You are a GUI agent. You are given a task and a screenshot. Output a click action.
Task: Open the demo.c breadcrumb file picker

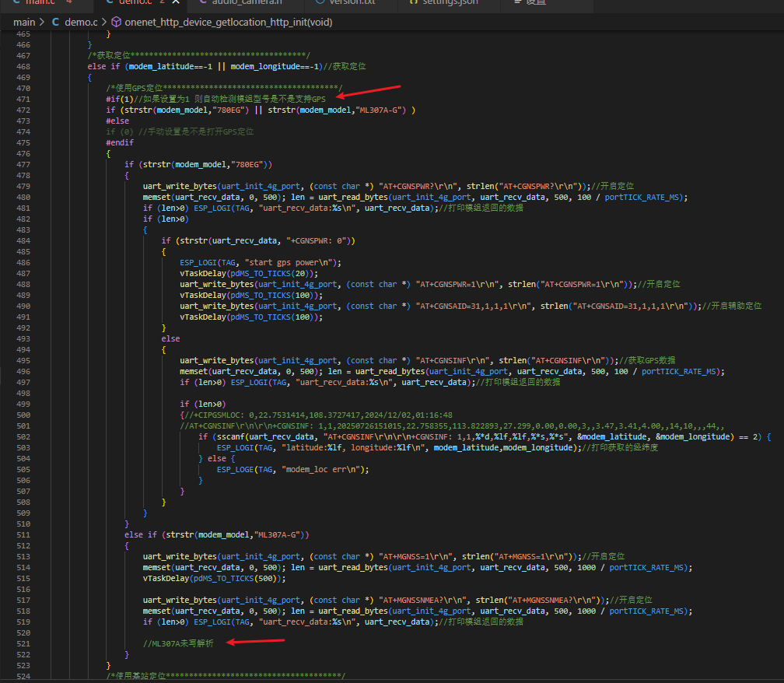[x=81, y=22]
